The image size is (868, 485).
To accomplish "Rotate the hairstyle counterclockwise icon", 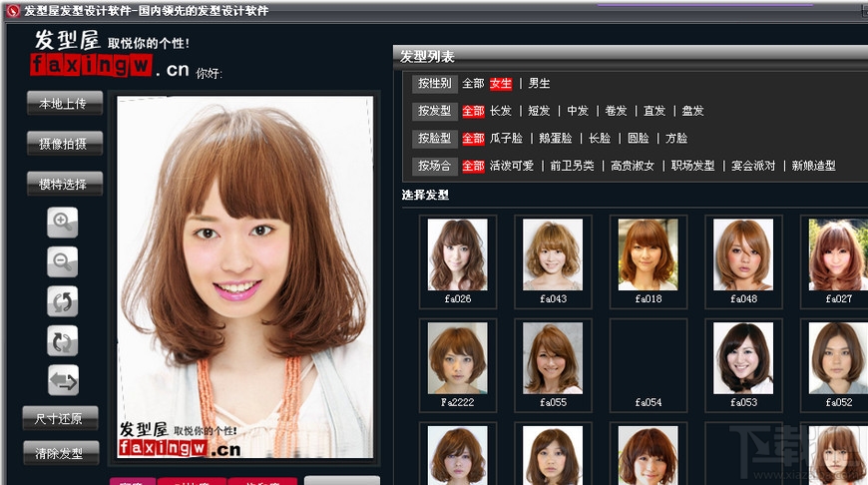I will pyautogui.click(x=63, y=301).
